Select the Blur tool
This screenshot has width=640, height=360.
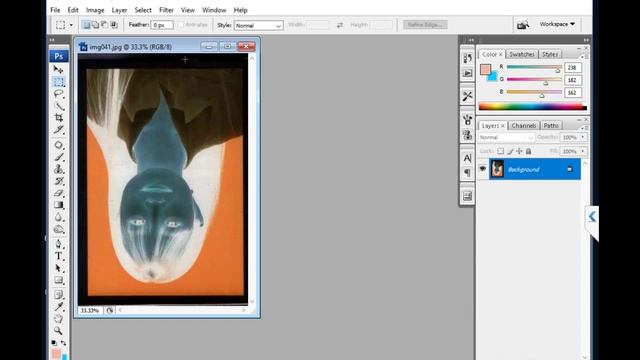pyautogui.click(x=58, y=217)
